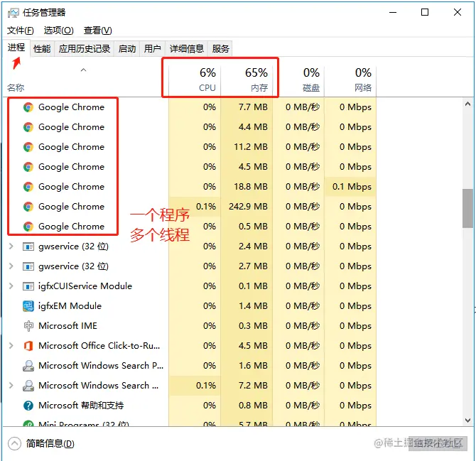This screenshot has height=461, width=476.
Task: Click the Microsoft Office Click-to-Run icon
Action: click(x=28, y=346)
